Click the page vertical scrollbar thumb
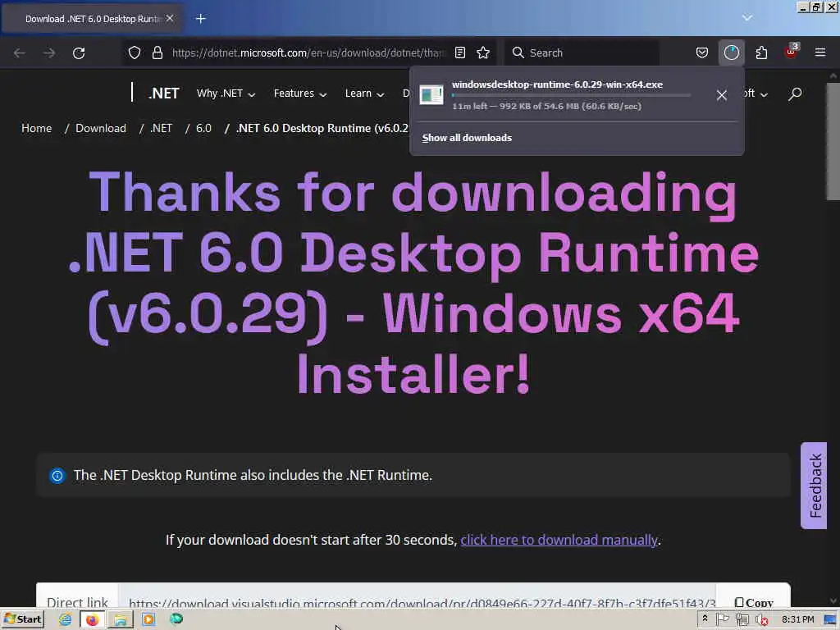Image resolution: width=840 pixels, height=630 pixels. [833, 141]
